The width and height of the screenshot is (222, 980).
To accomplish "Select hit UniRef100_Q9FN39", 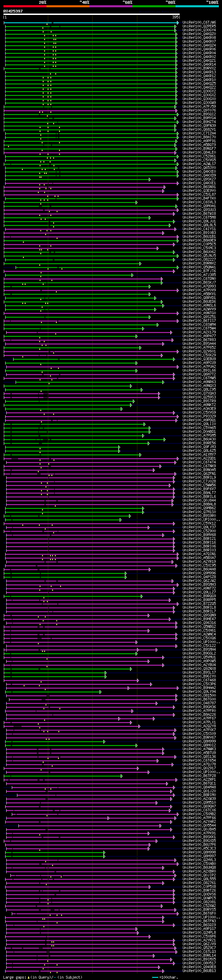I will 199,125.
